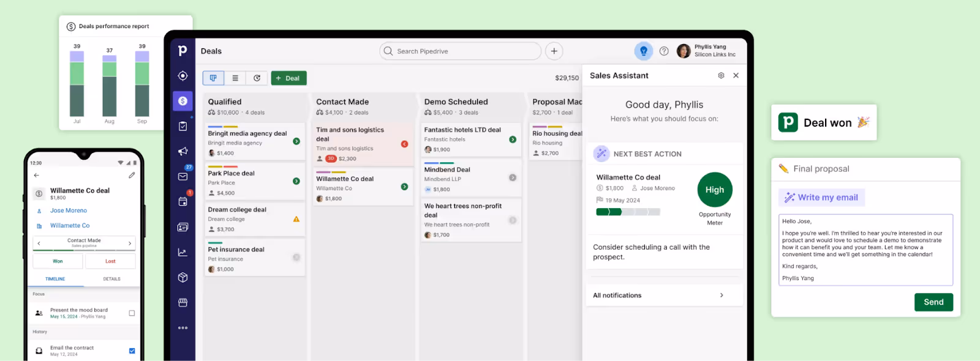Open Phyllis Yang profile avatar
This screenshot has width=980, height=361.
(684, 51)
